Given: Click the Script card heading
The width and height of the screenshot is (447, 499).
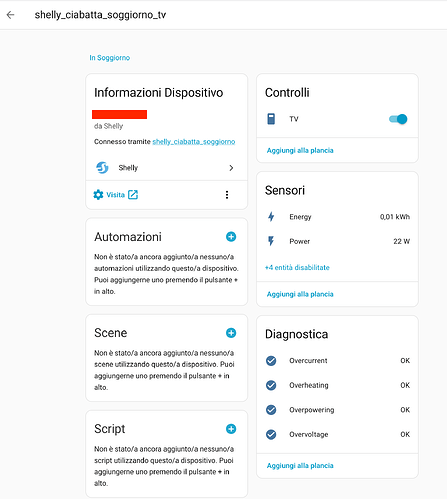Looking at the screenshot, I should pos(110,429).
